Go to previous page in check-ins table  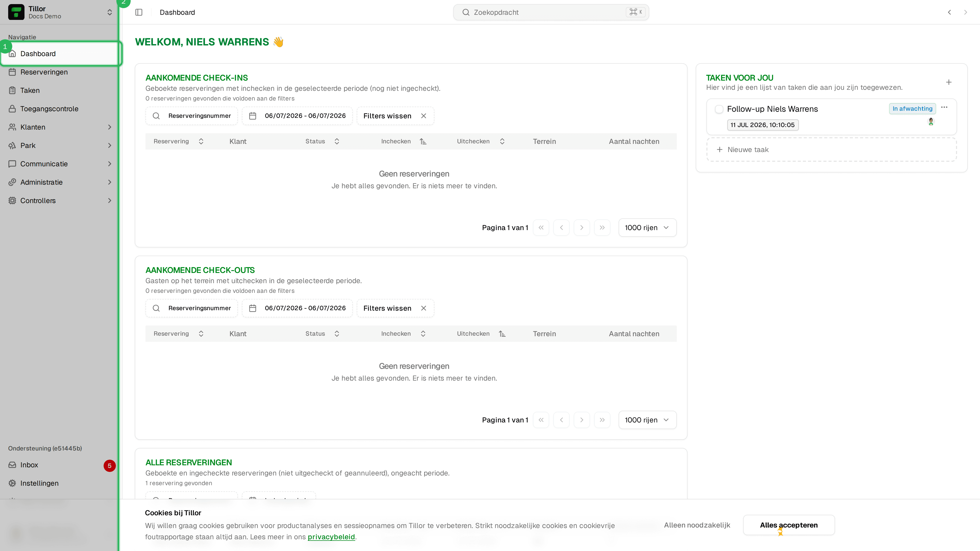(x=561, y=227)
